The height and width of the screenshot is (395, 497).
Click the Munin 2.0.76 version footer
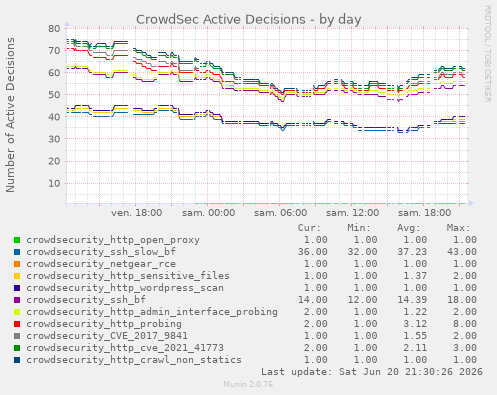pos(248,384)
